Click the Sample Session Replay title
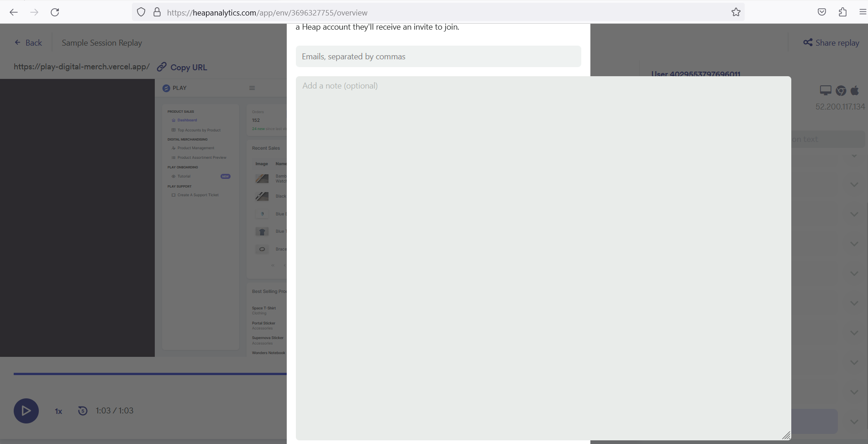Screen dimensions: 868x444 click(x=102, y=42)
